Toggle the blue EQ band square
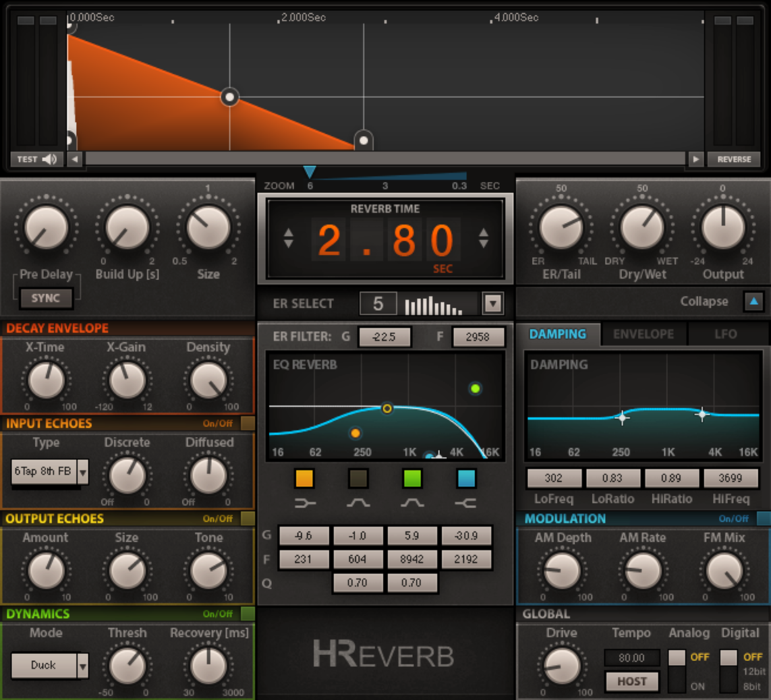Screen dimensions: 771x700 (x=466, y=478)
